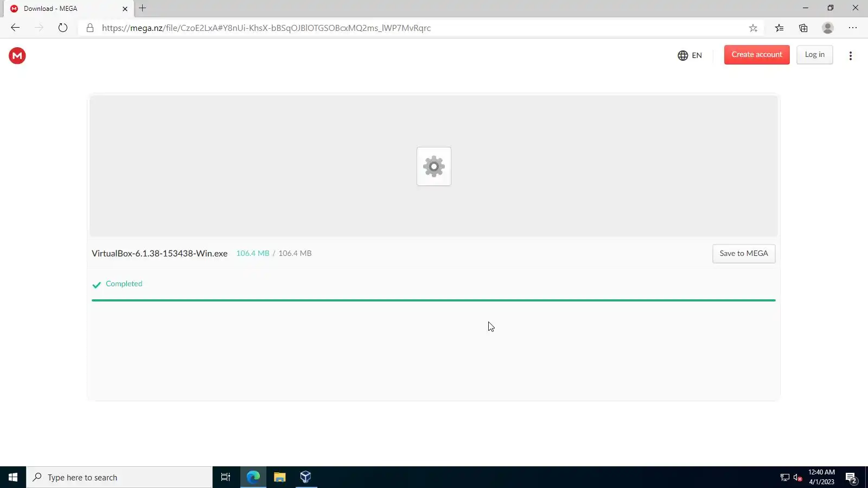Click the VirtualBox taskbar icon

[x=306, y=477]
